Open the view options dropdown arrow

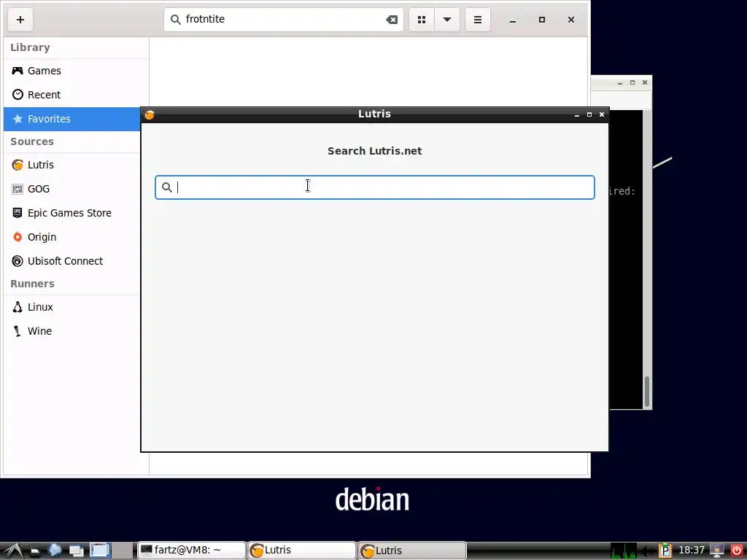click(447, 20)
